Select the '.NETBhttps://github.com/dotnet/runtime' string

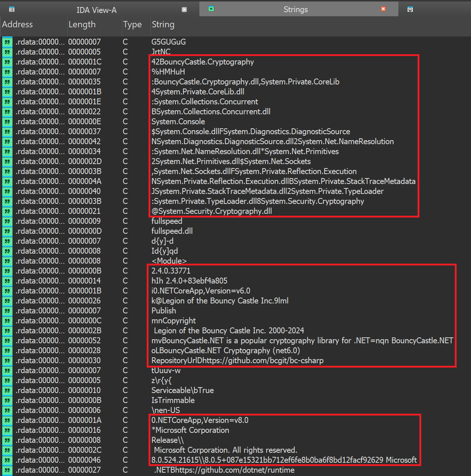(x=224, y=470)
